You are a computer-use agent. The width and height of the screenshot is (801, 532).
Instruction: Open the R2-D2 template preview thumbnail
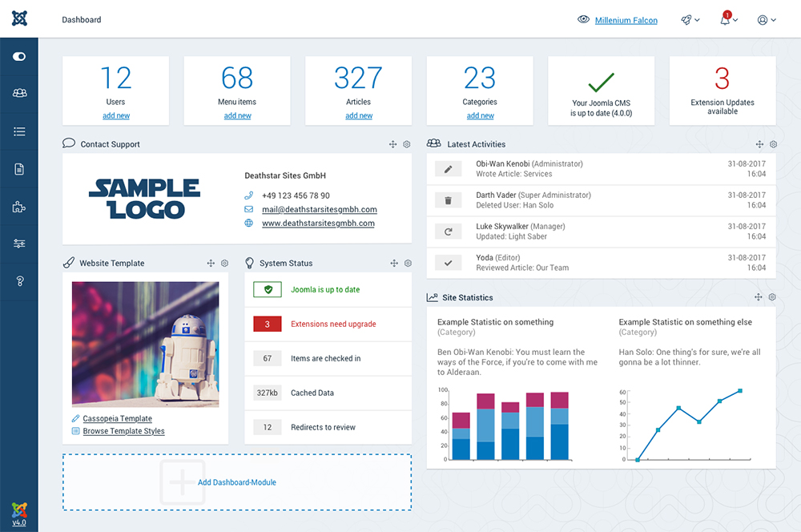pyautogui.click(x=145, y=344)
